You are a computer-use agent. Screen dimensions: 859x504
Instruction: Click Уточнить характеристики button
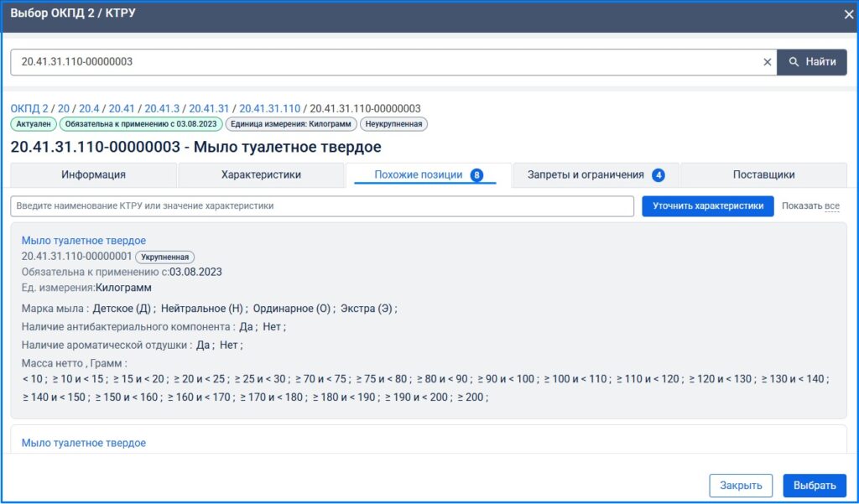pos(708,206)
